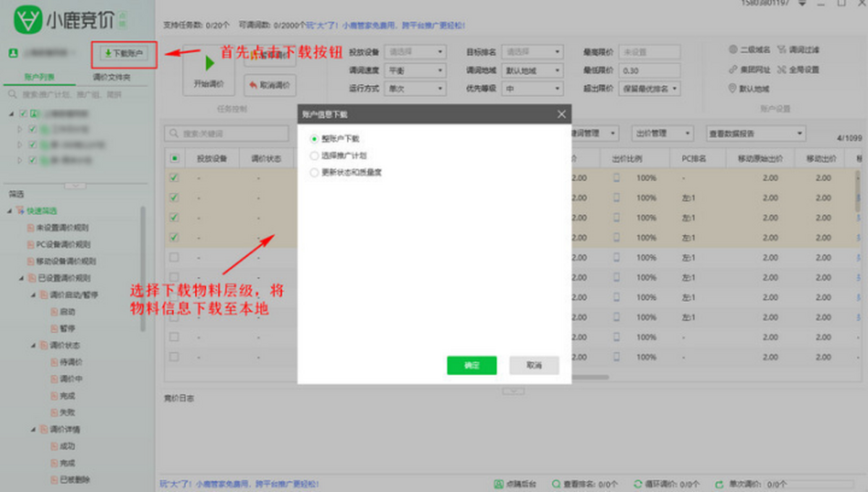
Task: Click the green 确定 button
Action: 472,365
